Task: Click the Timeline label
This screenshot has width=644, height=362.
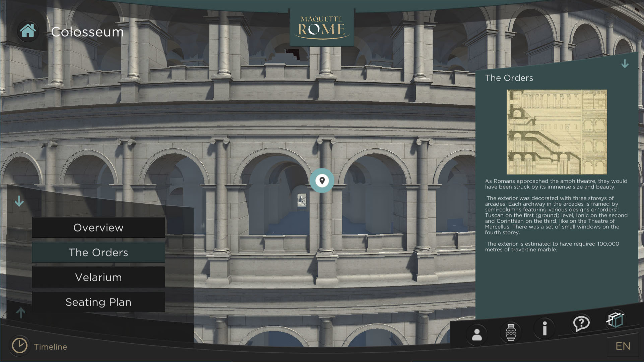Action: pyautogui.click(x=50, y=347)
